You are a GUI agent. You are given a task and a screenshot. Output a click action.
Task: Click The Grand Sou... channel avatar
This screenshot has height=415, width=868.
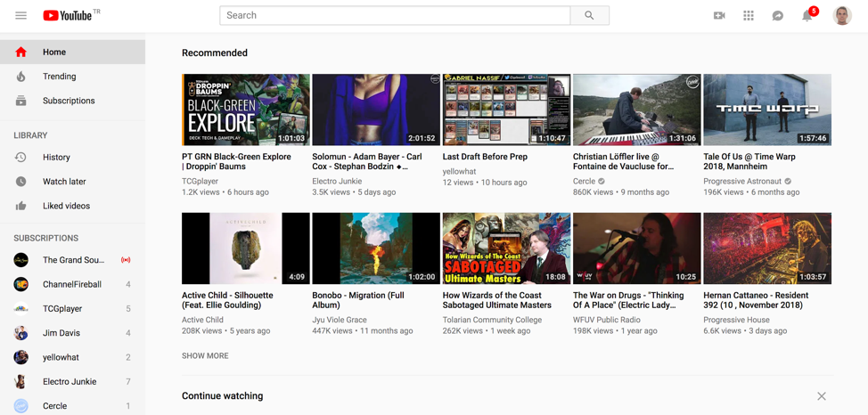21,260
